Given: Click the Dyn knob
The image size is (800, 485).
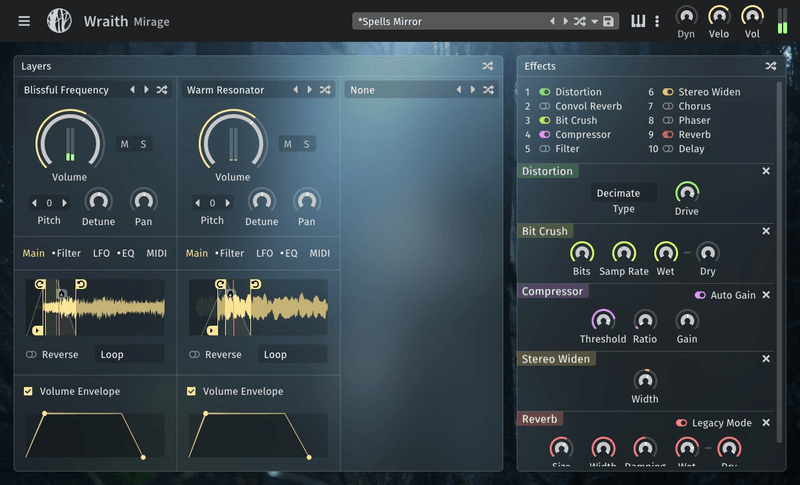Looking at the screenshot, I should [x=686, y=16].
